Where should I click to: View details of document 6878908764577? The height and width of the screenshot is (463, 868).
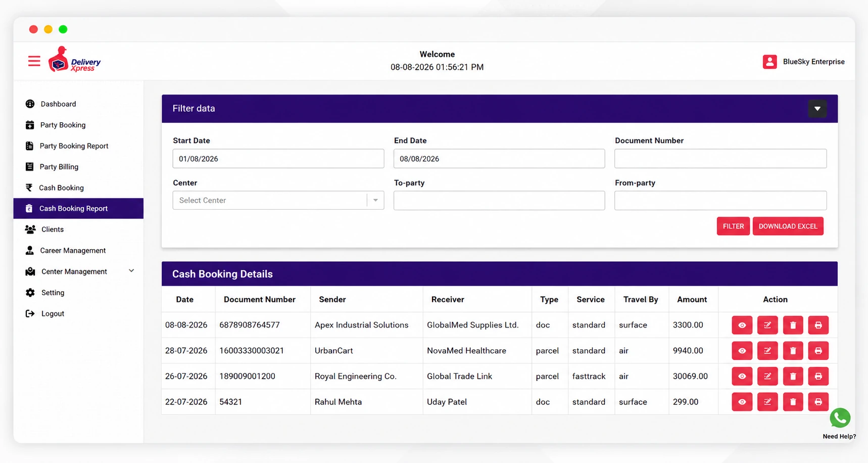point(742,325)
